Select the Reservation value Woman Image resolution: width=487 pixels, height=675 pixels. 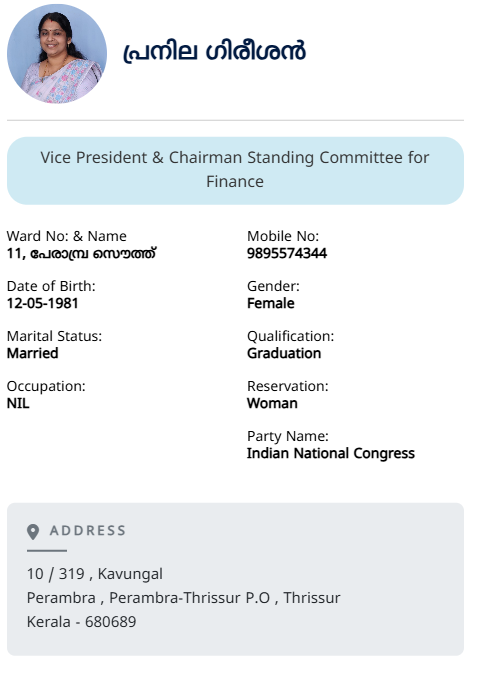[272, 403]
